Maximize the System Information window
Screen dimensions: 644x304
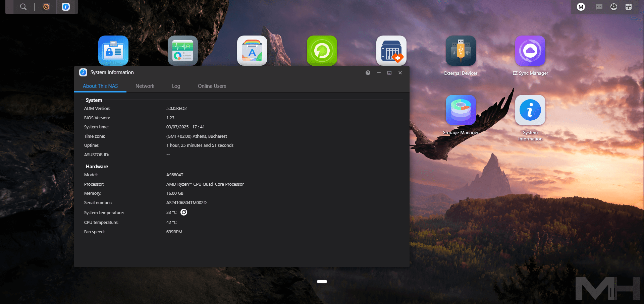[389, 73]
